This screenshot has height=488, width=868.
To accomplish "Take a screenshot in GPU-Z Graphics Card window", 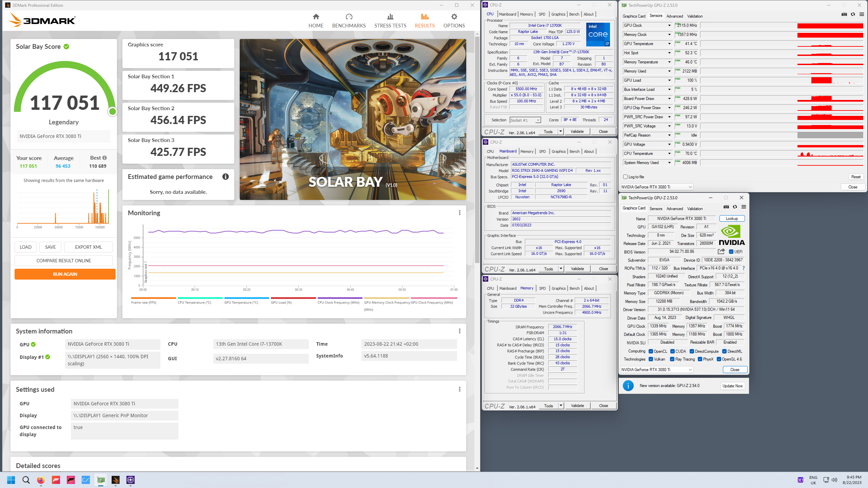I will [726, 207].
